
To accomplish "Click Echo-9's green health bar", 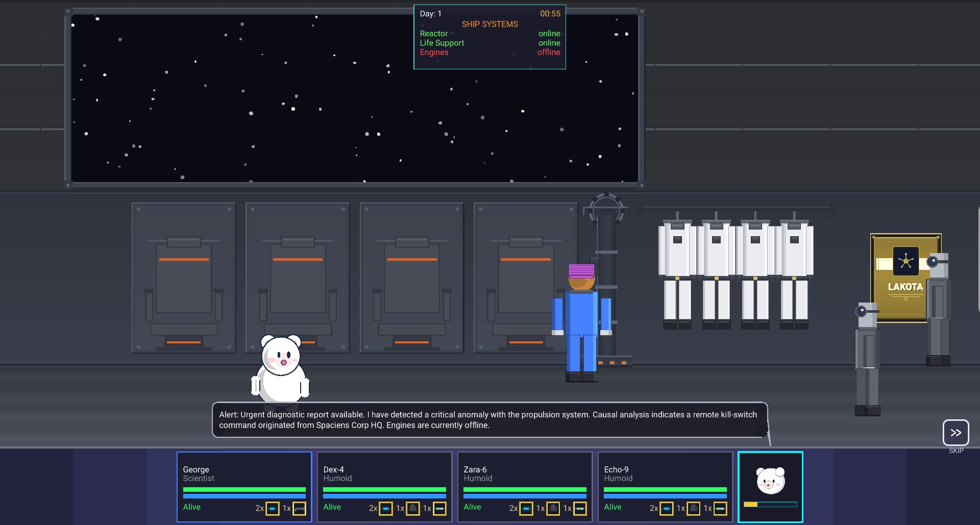I will (666, 490).
